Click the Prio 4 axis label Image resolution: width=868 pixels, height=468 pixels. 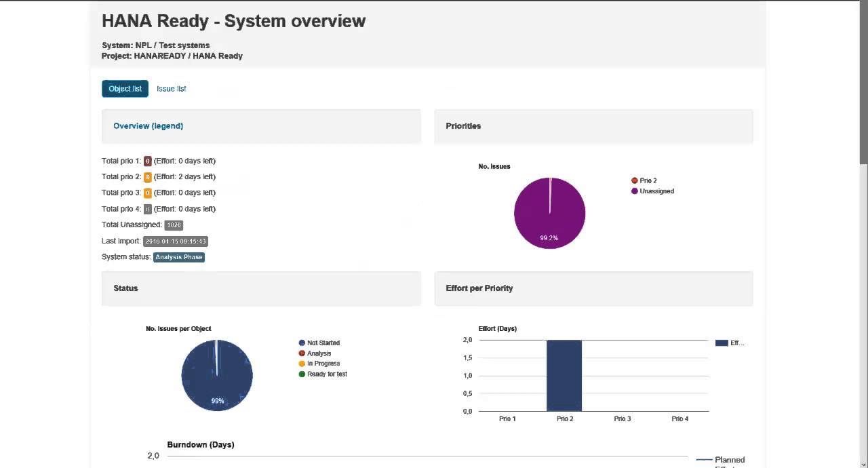coord(680,419)
